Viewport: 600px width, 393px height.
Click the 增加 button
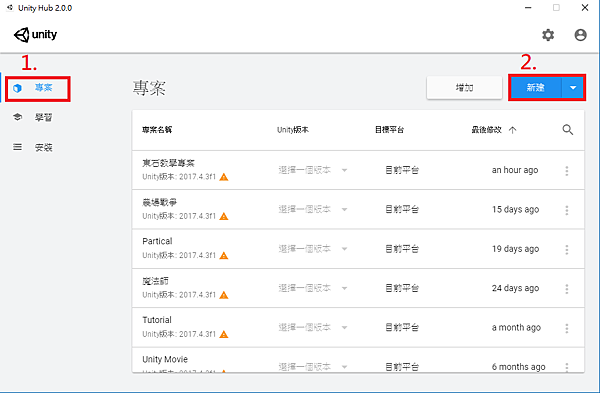pyautogui.click(x=465, y=88)
